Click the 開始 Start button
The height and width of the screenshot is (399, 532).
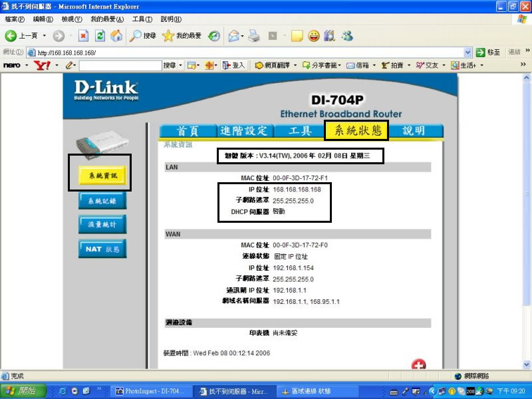(x=23, y=391)
